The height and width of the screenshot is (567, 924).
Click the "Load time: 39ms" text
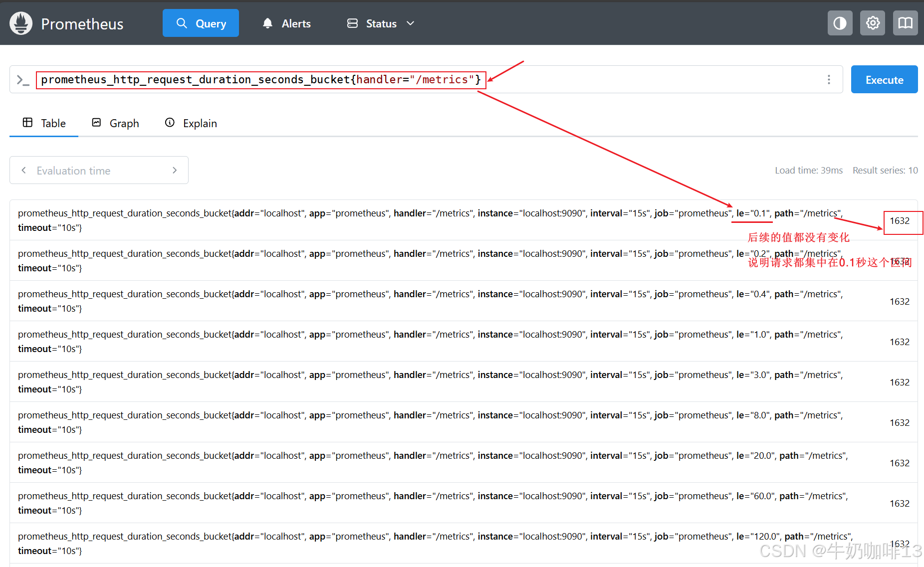[809, 171]
